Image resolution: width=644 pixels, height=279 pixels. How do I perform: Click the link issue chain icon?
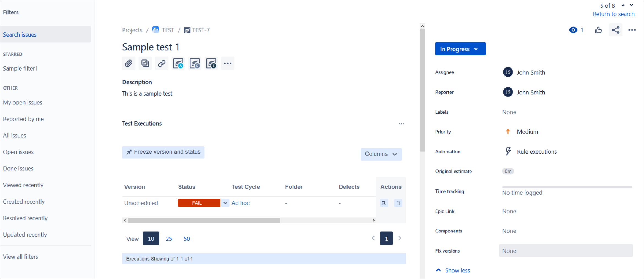162,64
